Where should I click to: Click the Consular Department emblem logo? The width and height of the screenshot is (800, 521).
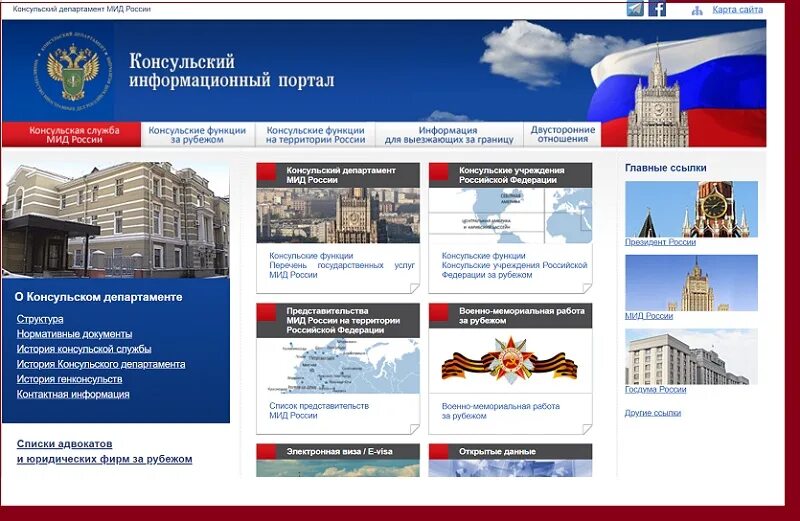click(x=74, y=70)
